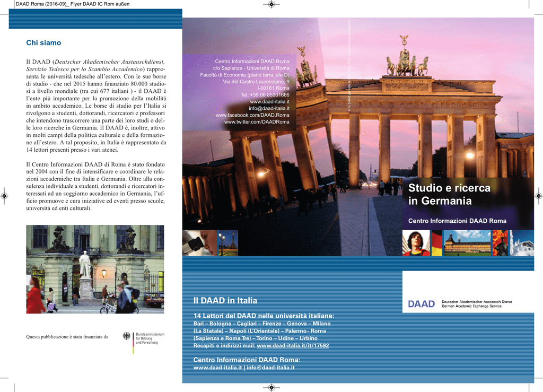Click the statue and building street photo
Image resolution: width=543 pixels, height=392 pixels.
point(95,269)
